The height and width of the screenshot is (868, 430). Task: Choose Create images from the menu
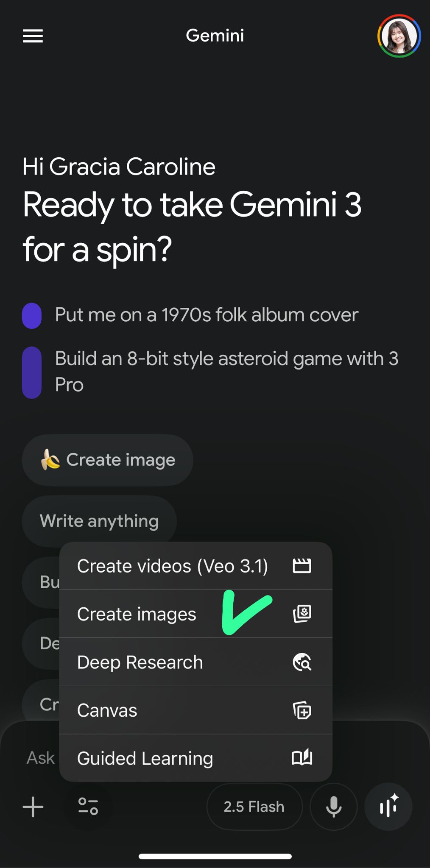point(137,614)
